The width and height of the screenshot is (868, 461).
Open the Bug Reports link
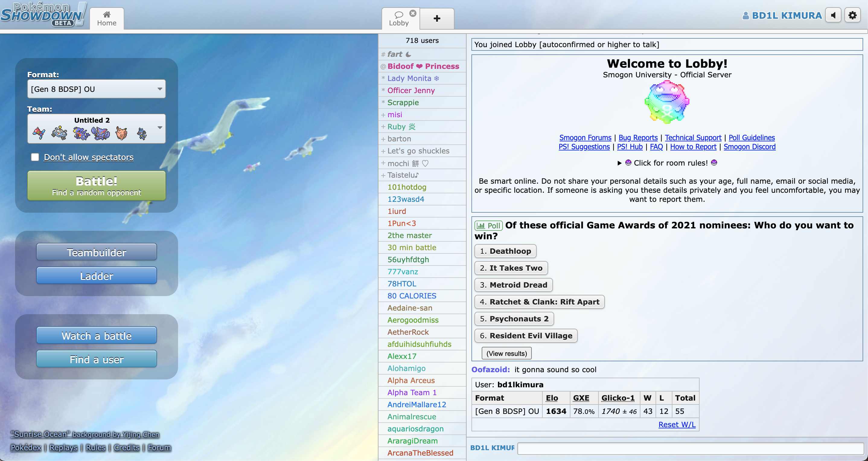[x=638, y=137]
